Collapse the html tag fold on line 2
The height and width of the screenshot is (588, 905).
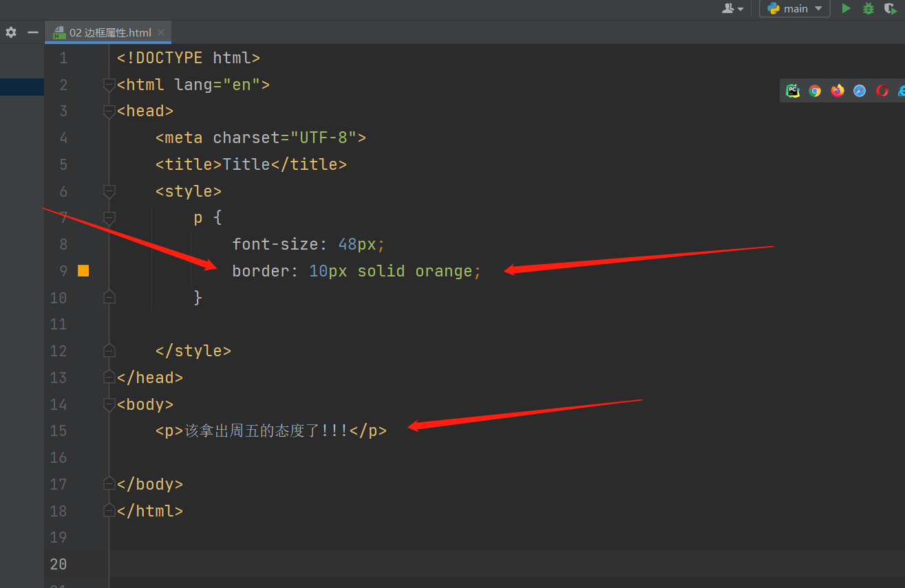point(109,85)
